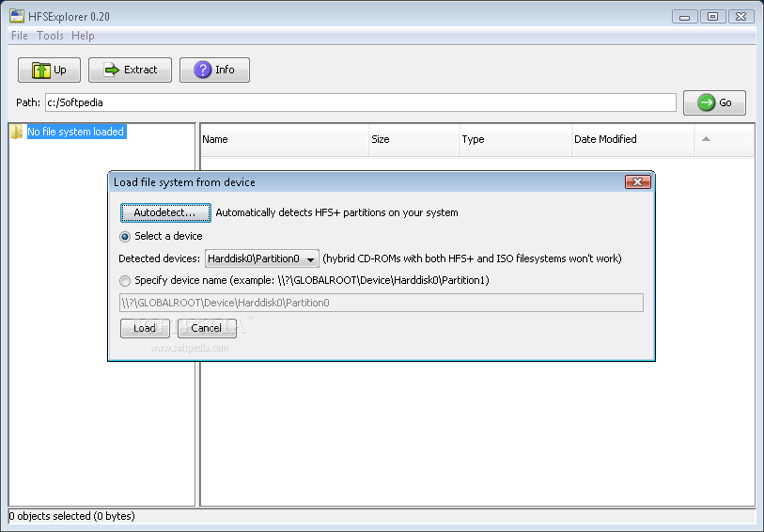This screenshot has height=532, width=764.
Task: Cancel the load file system dialog
Action: (207, 328)
